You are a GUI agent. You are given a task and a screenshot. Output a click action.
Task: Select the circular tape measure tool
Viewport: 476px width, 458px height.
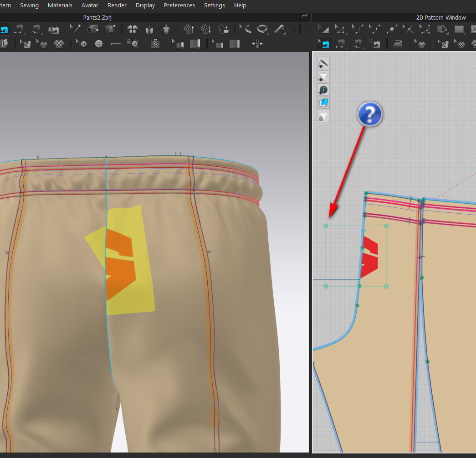[x=262, y=29]
